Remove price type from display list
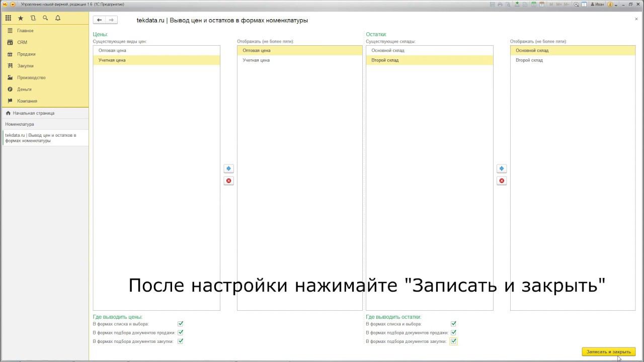 tap(229, 180)
